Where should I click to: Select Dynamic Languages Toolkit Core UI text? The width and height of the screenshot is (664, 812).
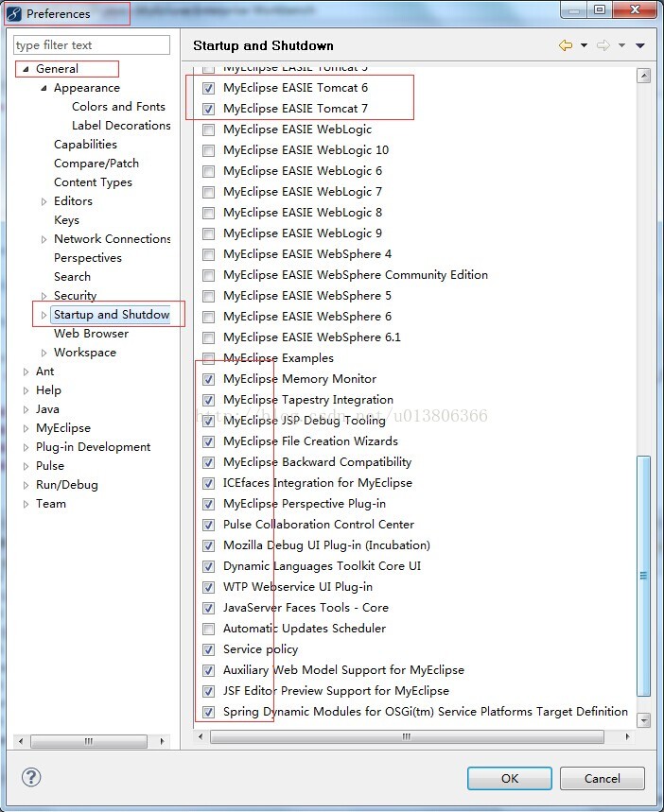point(322,566)
